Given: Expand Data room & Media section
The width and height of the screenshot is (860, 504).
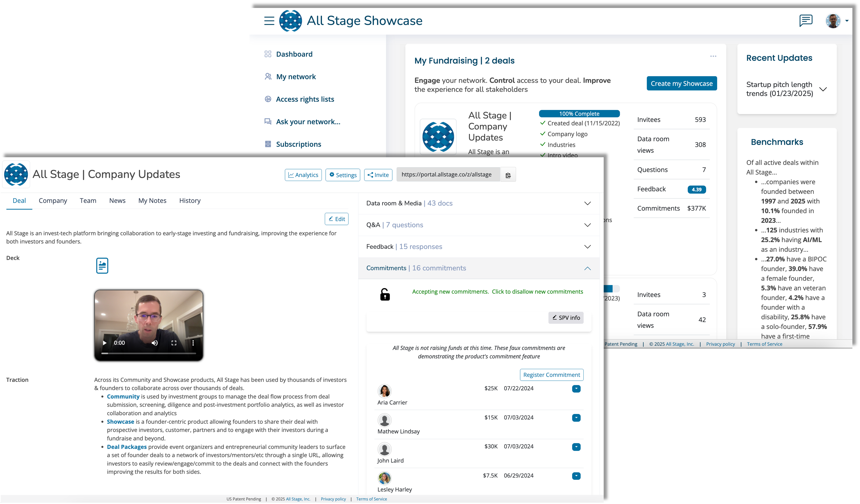Looking at the screenshot, I should (479, 203).
